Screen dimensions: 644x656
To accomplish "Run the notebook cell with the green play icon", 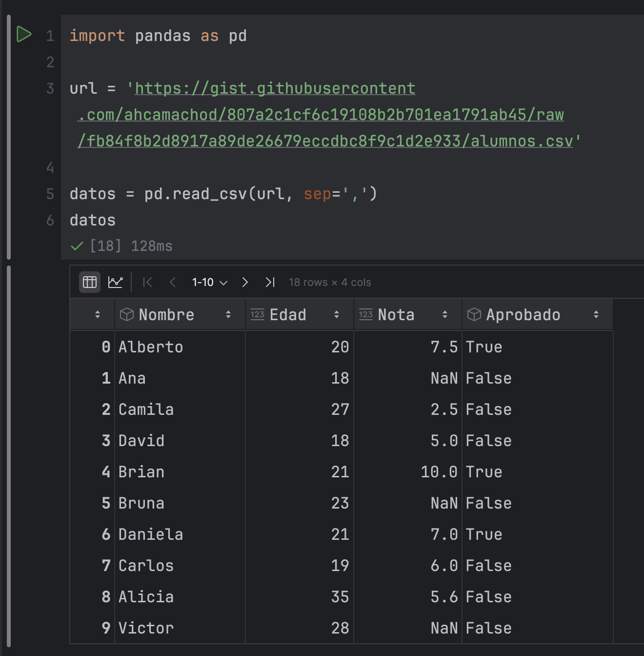I will pyautogui.click(x=24, y=34).
